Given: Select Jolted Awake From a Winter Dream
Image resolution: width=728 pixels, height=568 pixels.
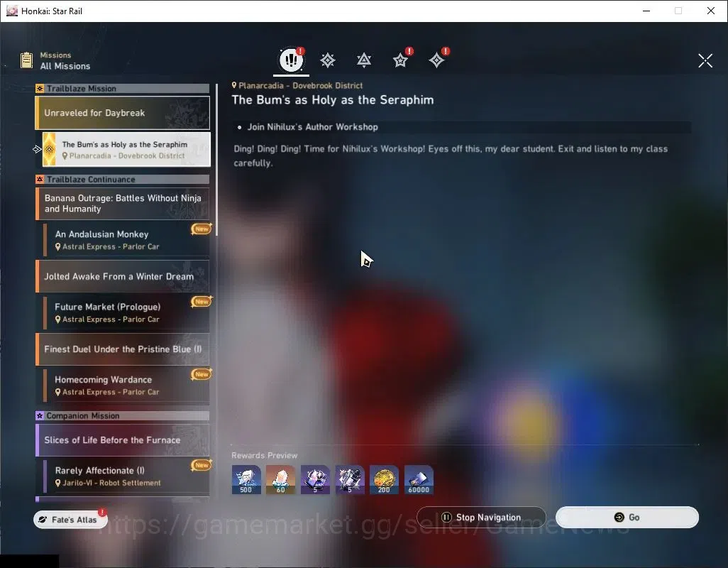Looking at the screenshot, I should pos(123,276).
